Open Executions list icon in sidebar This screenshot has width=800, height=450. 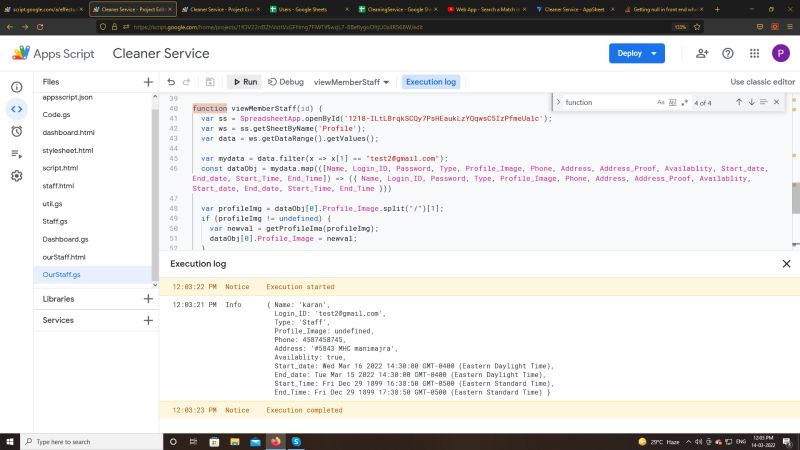[17, 154]
